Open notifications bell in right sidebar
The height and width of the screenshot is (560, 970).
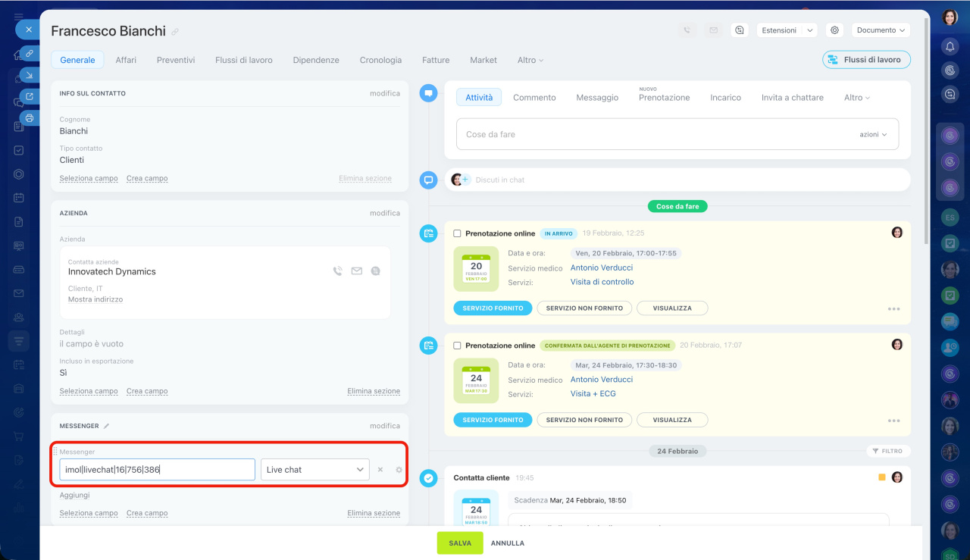(950, 46)
